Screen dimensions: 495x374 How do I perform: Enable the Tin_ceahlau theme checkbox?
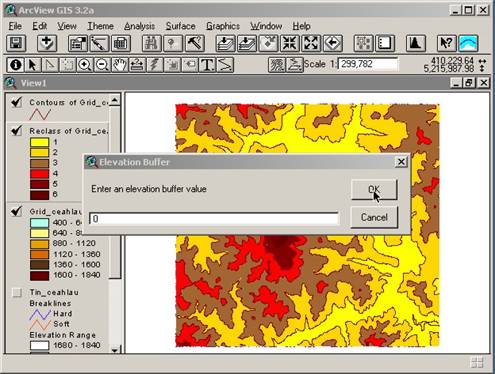[17, 292]
